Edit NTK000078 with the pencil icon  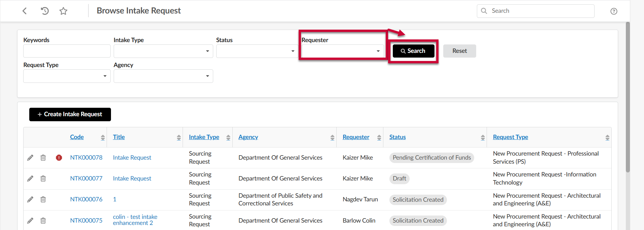tap(30, 158)
